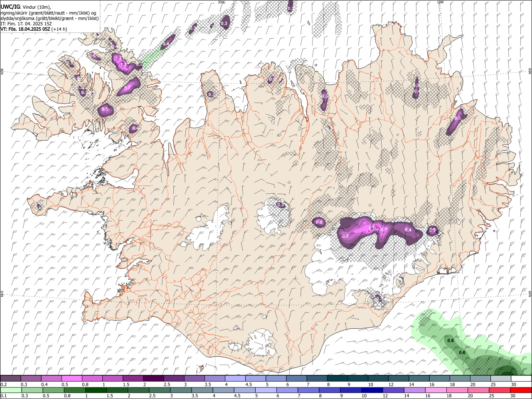
Task: Click the 'VT: Fös. 18.04.2025 05Z (+14 h)' line
Action: [x=34, y=29]
